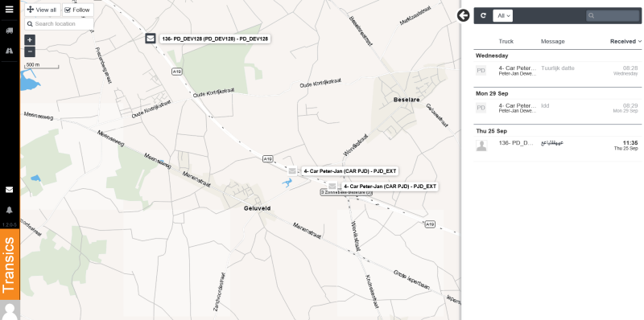Zoom in the map with plus

30,39
